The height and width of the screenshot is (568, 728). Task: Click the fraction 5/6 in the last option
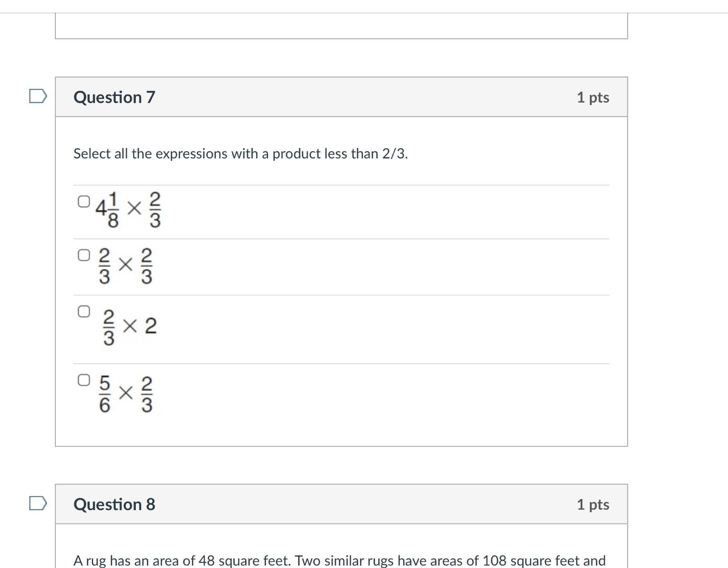(x=105, y=393)
